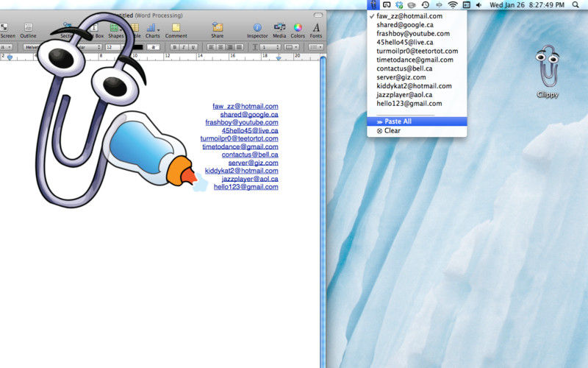Screen dimensions: 588x368
Task: Click the right margin marker on ruler
Action: tap(279, 57)
